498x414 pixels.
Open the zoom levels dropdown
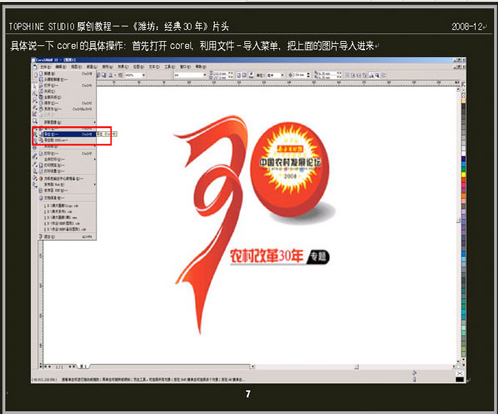pyautogui.click(x=144, y=75)
